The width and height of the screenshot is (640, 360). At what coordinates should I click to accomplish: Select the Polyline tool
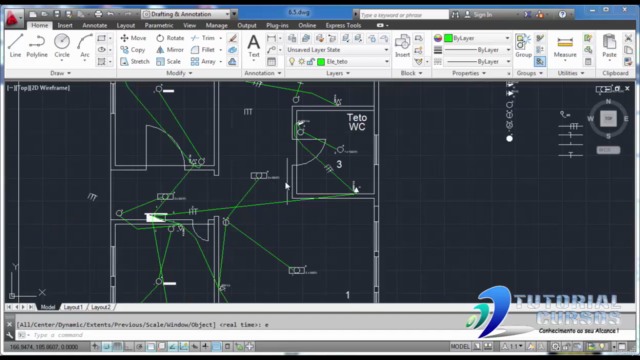37,45
